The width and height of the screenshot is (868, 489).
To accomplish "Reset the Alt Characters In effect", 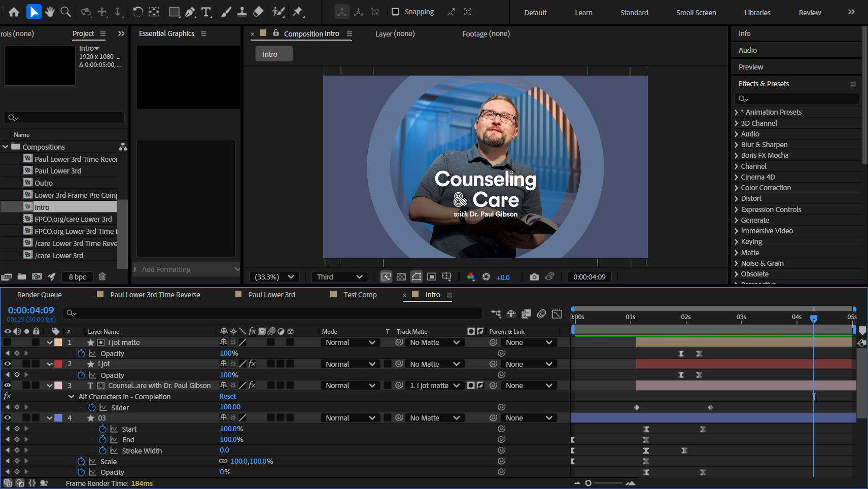I will [227, 396].
